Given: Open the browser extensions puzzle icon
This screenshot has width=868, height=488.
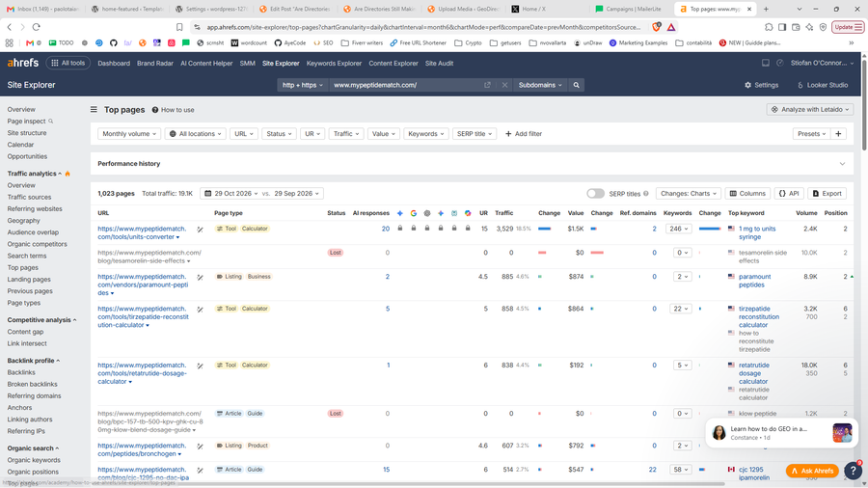Looking at the screenshot, I should [x=769, y=27].
